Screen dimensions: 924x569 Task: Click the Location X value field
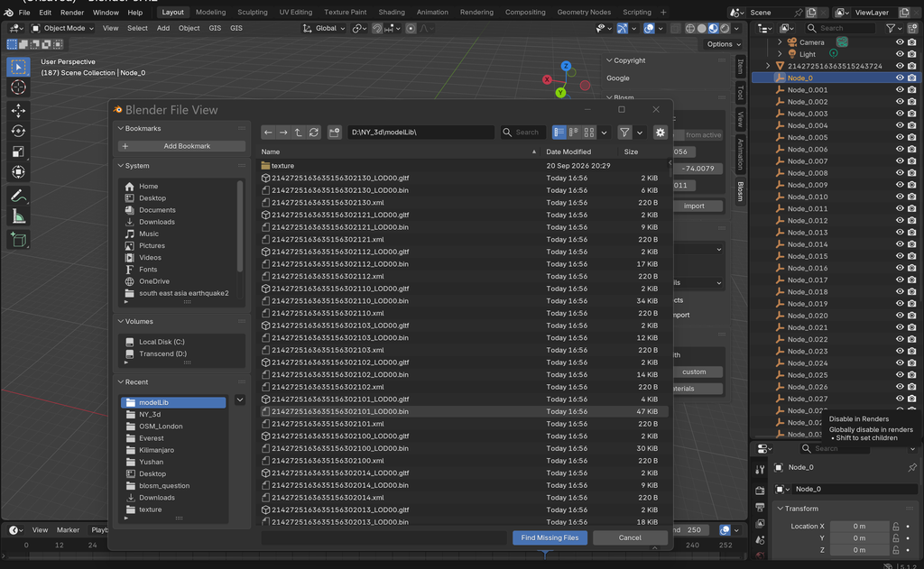click(859, 526)
